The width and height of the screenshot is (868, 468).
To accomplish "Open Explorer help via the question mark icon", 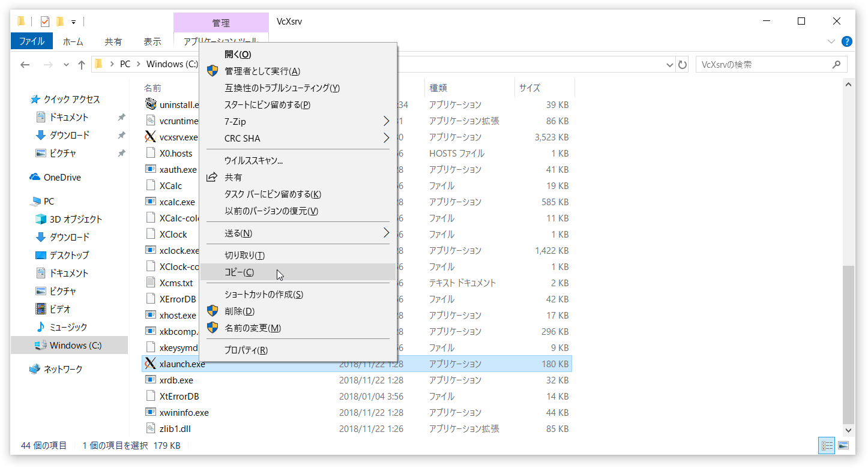I will click(847, 41).
